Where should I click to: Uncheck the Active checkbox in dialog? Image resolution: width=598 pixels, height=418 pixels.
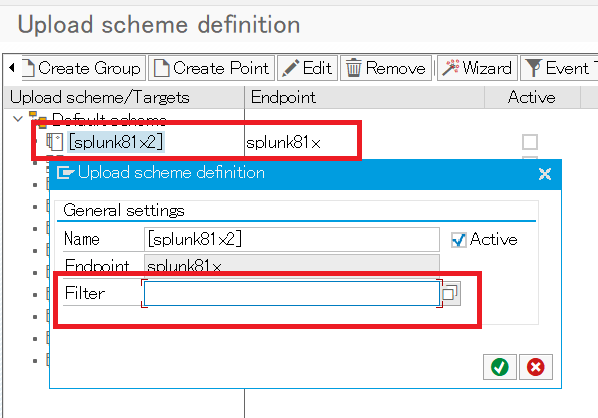point(458,240)
